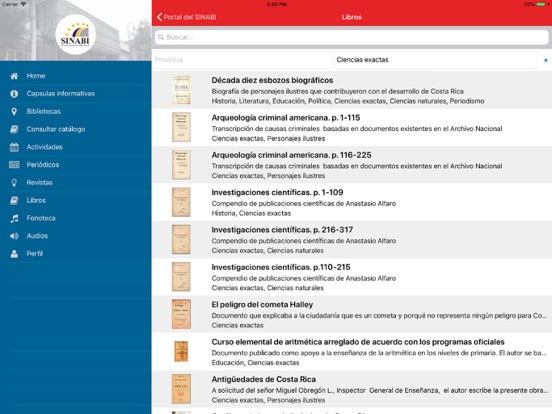Click the Perfil user icon
552x414 pixels.
(x=14, y=254)
